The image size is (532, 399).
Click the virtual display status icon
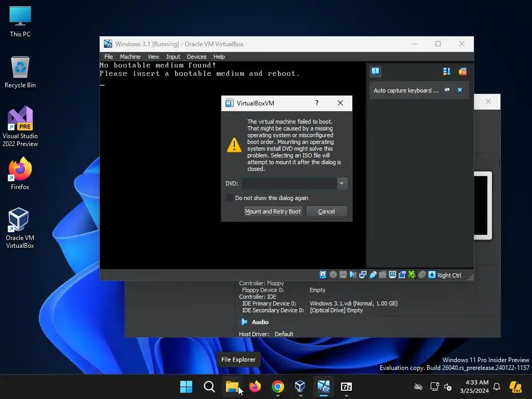[x=392, y=275]
